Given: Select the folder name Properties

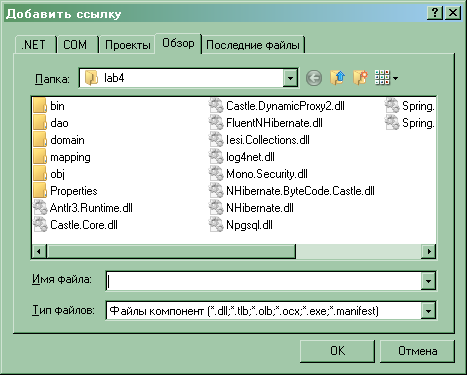Looking at the screenshot, I should (74, 191).
